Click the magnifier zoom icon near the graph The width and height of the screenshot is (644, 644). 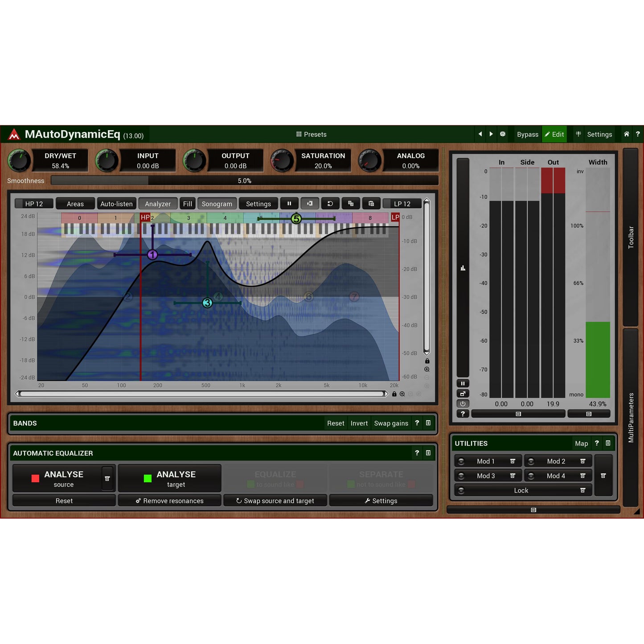point(427,369)
